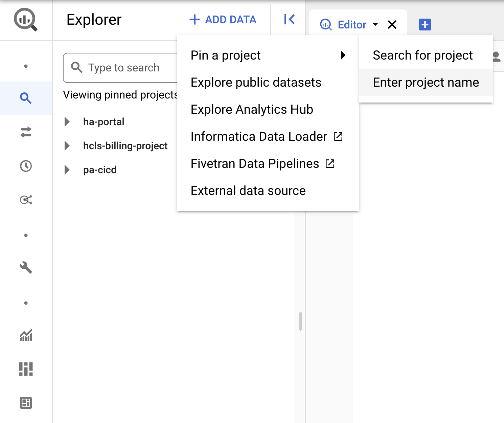Choose Explore public datasets
This screenshot has width=504, height=423.
pos(256,83)
